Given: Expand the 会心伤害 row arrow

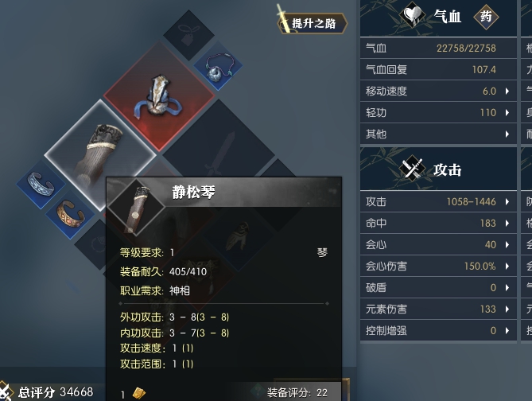Looking at the screenshot, I should 507,266.
